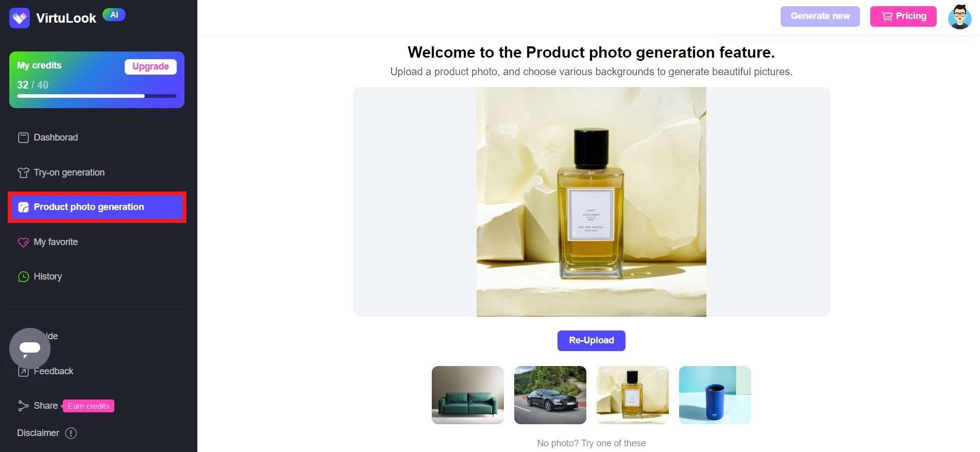This screenshot has width=980, height=452.
Task: Click the Earn credits badge
Action: (89, 406)
